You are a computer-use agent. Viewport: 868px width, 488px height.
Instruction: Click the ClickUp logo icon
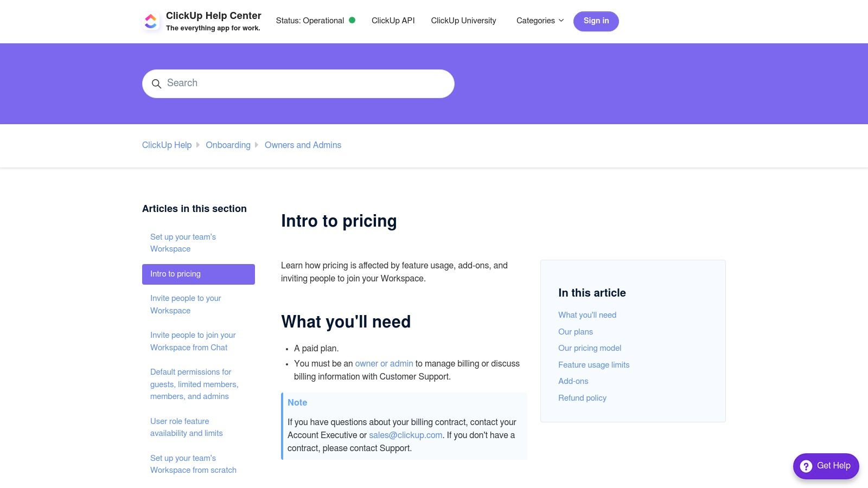151,21
